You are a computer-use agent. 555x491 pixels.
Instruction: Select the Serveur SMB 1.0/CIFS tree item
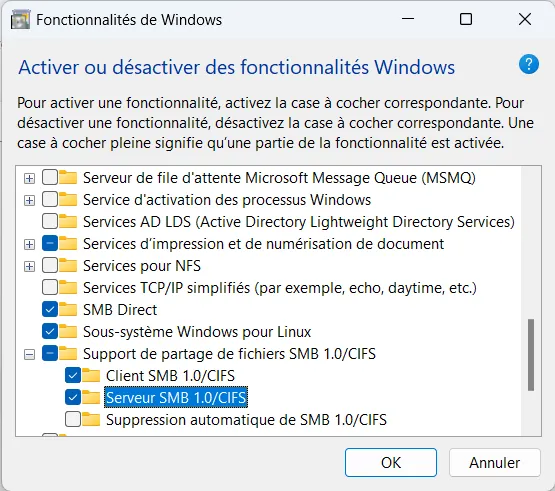pyautogui.click(x=176, y=398)
